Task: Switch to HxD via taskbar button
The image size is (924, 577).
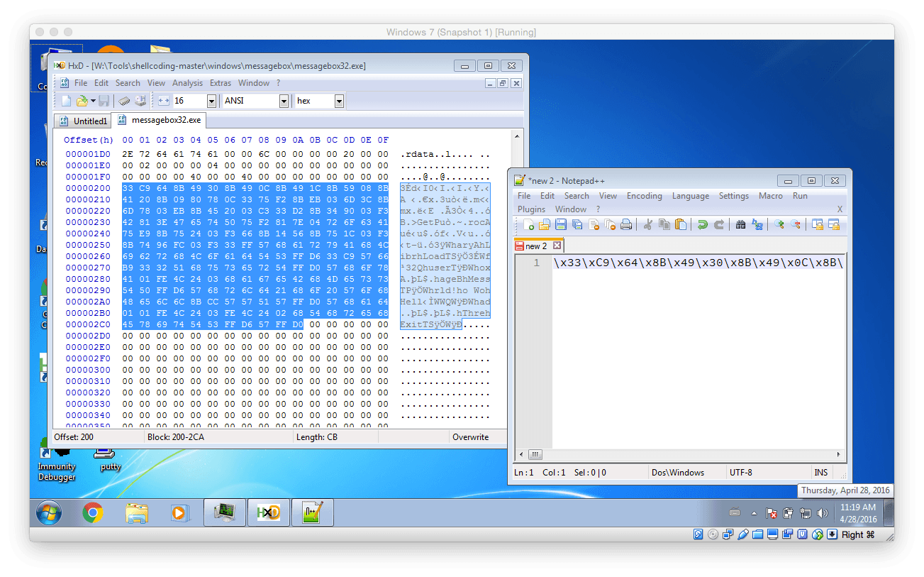Action: point(269,512)
